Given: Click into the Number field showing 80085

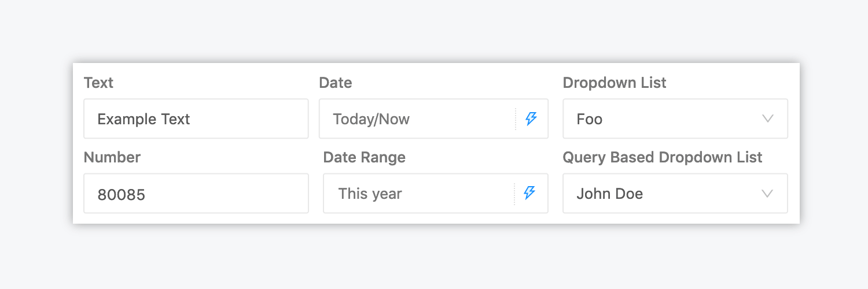Looking at the screenshot, I should point(196,194).
